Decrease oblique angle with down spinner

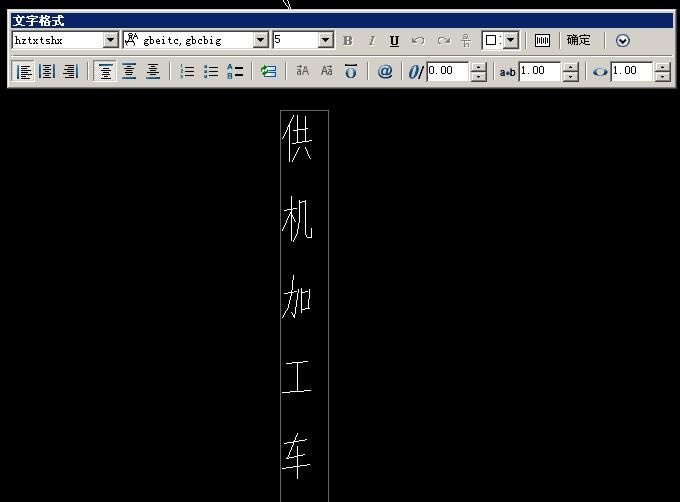click(478, 77)
